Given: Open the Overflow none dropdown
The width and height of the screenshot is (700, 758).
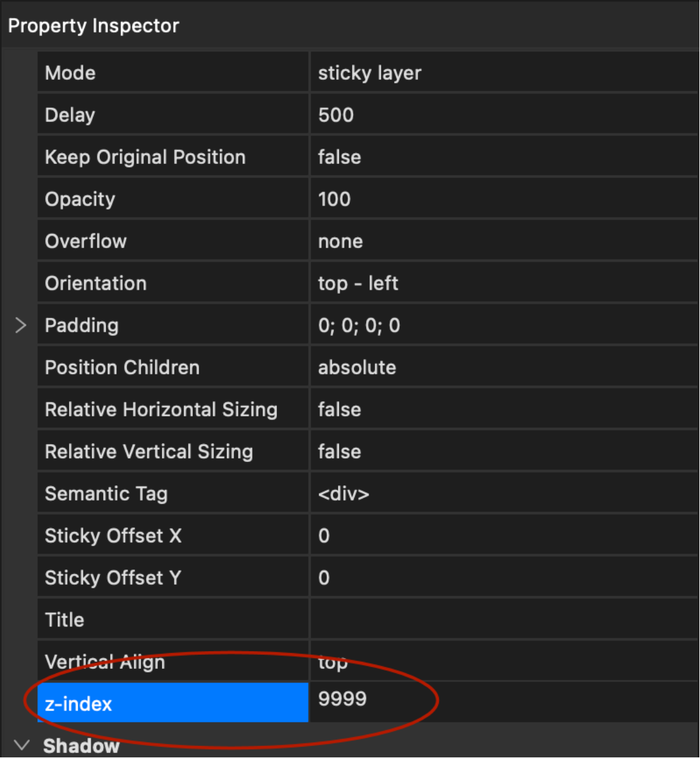Looking at the screenshot, I should [x=503, y=241].
